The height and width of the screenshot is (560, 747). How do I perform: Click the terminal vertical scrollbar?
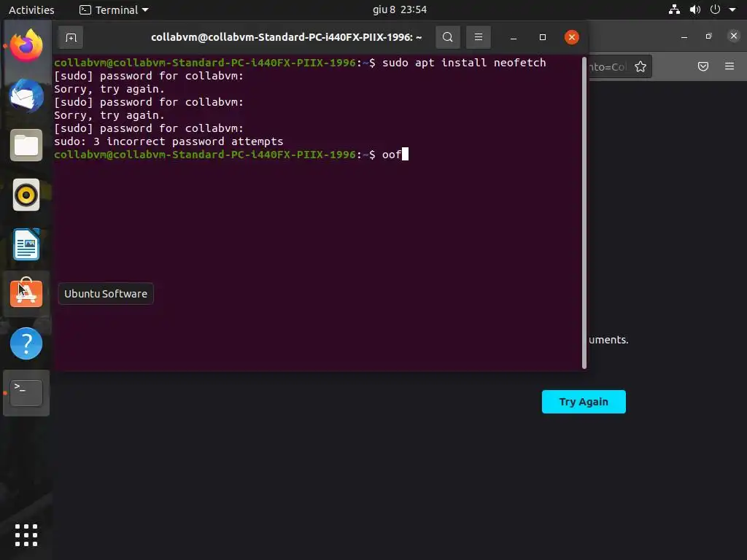pyautogui.click(x=584, y=213)
